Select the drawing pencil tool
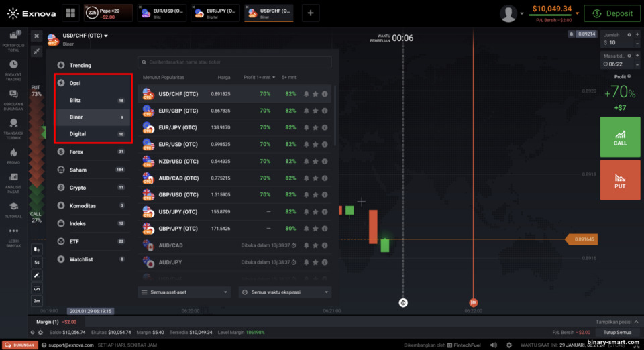Image resolution: width=644 pixels, height=350 pixels. pos(36,275)
